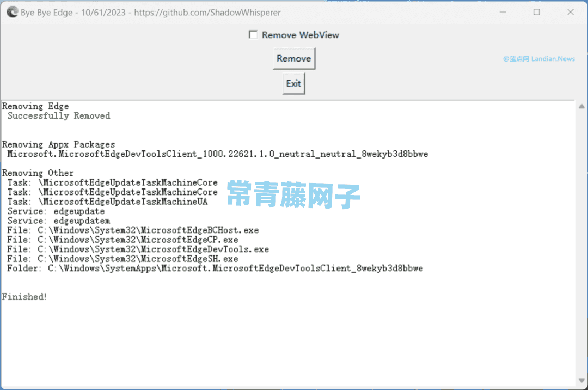Click the MicrosoftEdgeDevToolsClient_1000.22621 package line
The width and height of the screenshot is (588, 390).
pos(217,154)
